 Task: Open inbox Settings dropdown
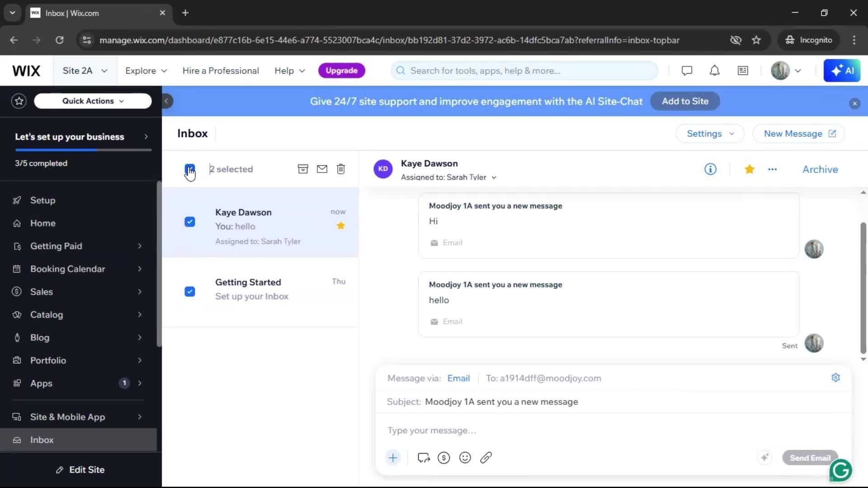tap(710, 133)
